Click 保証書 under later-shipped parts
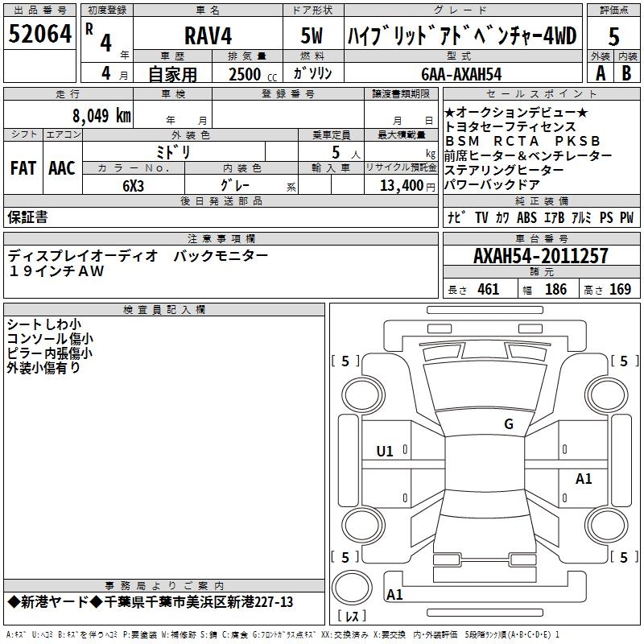Viewport: 644px width, 644px height. click(x=27, y=217)
